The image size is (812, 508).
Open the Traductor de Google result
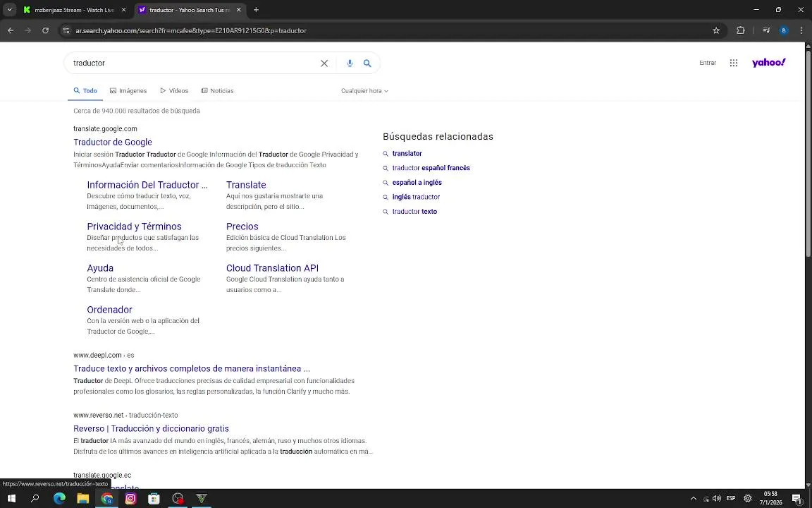pyautogui.click(x=112, y=142)
